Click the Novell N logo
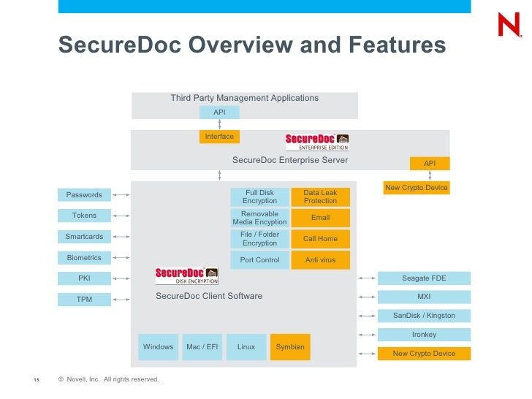 coord(510,24)
